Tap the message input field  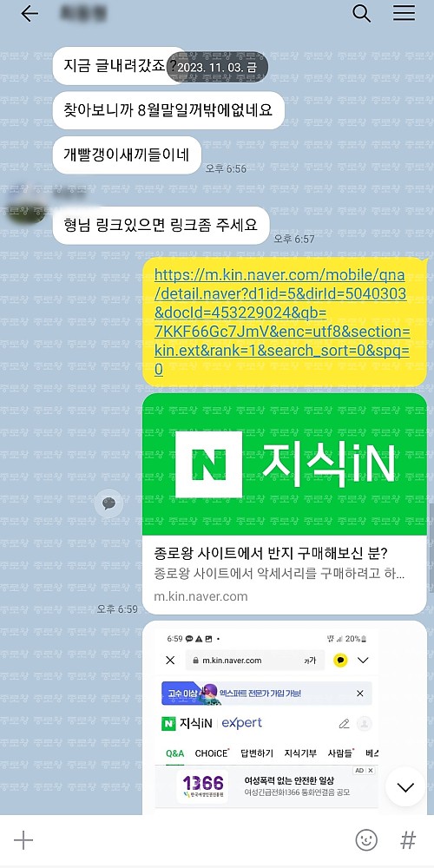click(194, 840)
